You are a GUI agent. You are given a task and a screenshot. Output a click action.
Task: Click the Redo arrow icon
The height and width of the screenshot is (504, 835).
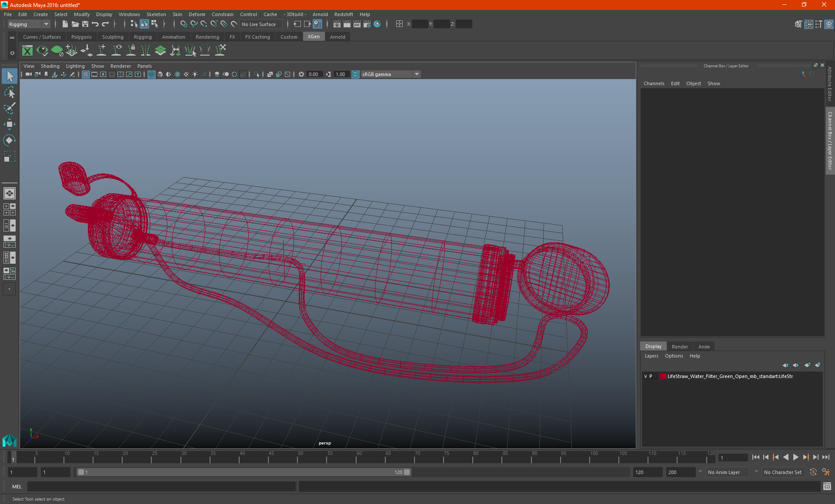coord(105,24)
